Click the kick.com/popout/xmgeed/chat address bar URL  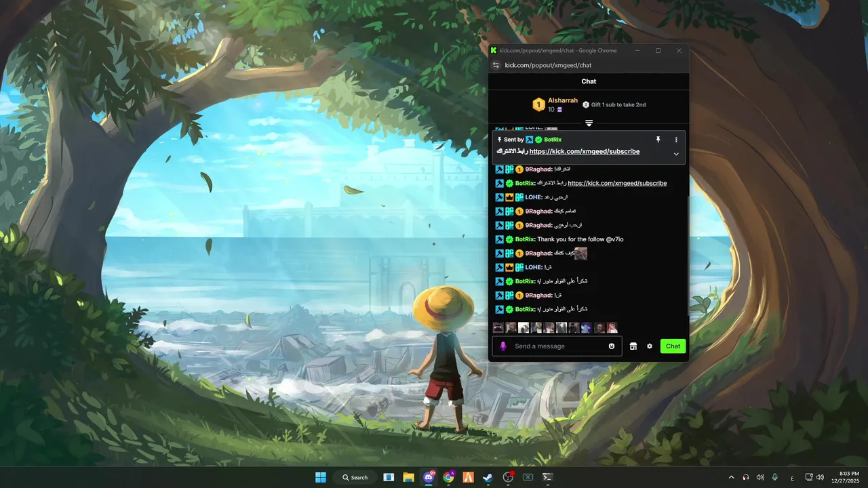[548, 65]
